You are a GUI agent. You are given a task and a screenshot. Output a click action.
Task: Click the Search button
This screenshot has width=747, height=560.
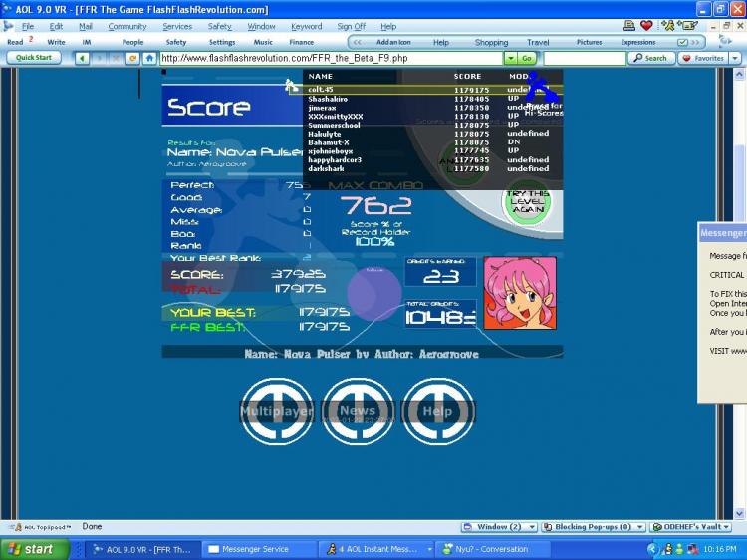coord(650,58)
